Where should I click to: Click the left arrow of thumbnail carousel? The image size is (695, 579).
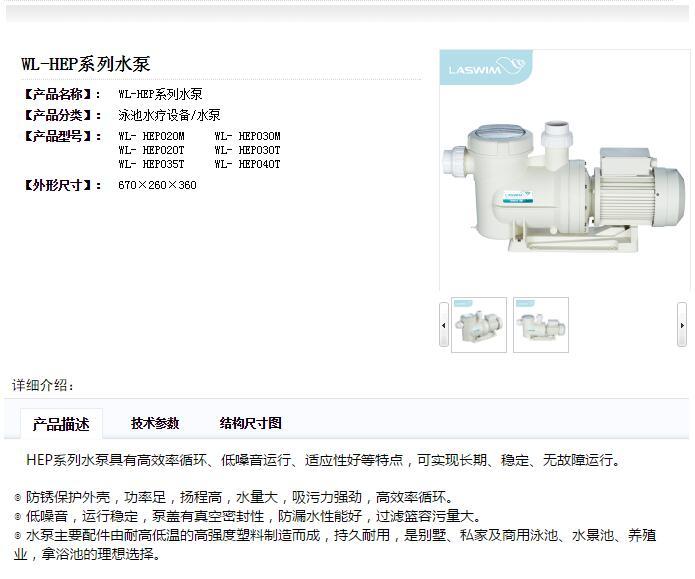tap(444, 325)
